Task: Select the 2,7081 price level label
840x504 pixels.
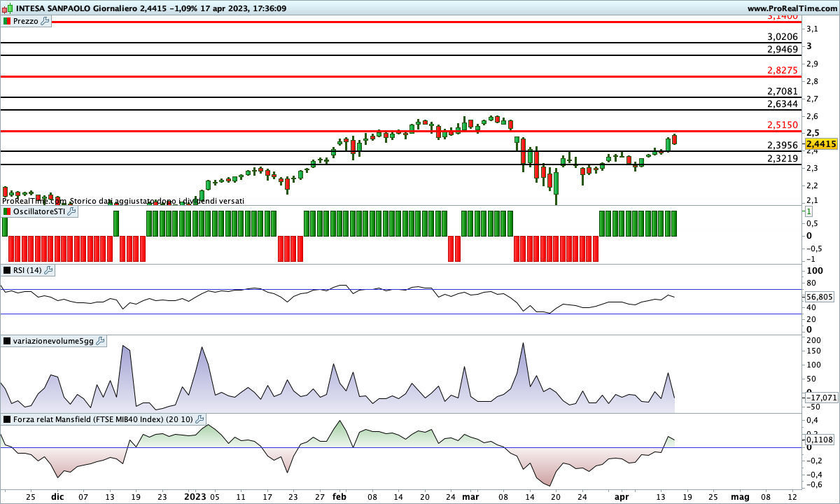Action: pos(783,91)
